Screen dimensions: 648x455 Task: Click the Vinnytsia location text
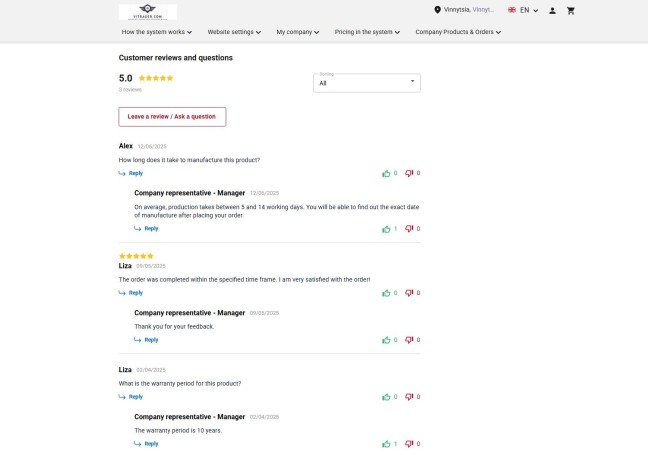pyautogui.click(x=469, y=10)
